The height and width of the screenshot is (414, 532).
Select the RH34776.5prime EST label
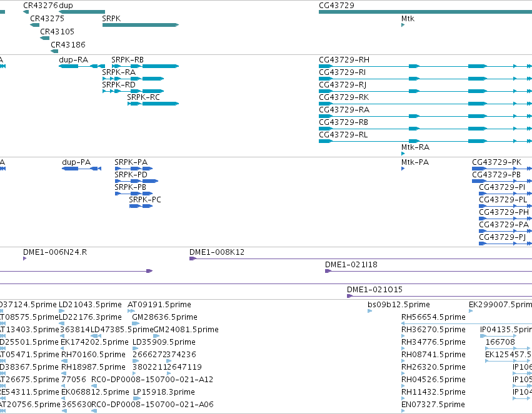pos(433,343)
